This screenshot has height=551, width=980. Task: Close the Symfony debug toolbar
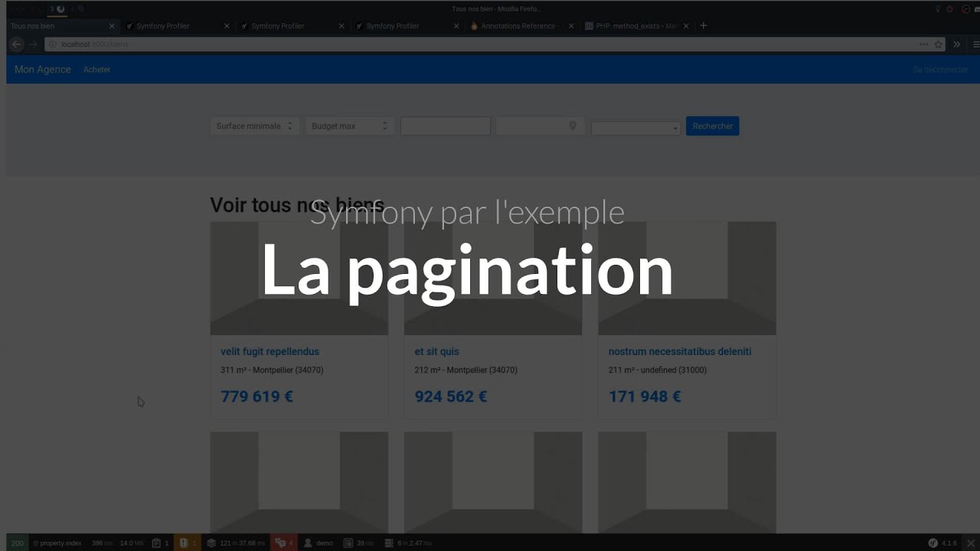[969, 543]
